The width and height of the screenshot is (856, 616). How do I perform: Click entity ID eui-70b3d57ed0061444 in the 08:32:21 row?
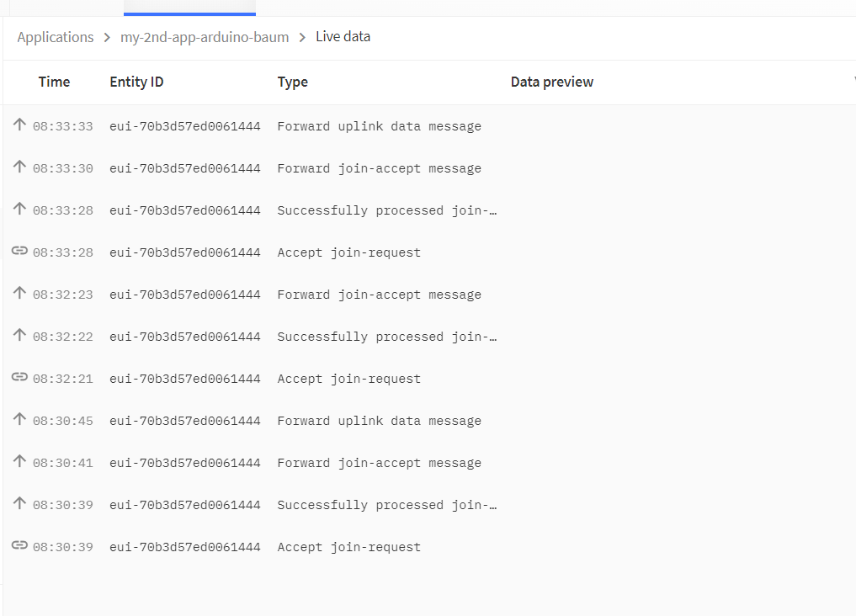(185, 379)
